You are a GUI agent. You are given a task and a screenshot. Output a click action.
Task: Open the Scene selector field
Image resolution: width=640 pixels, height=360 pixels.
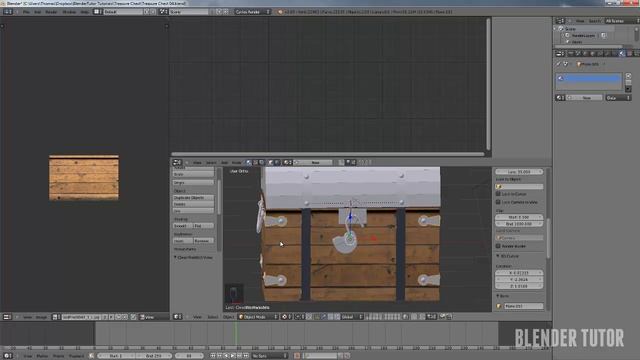tap(189, 12)
